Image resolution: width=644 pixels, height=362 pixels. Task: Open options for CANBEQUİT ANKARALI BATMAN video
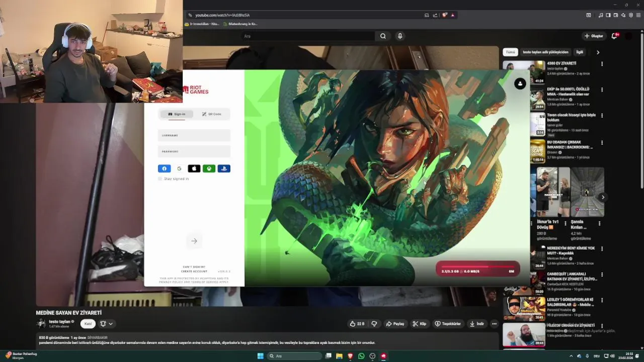602,275
